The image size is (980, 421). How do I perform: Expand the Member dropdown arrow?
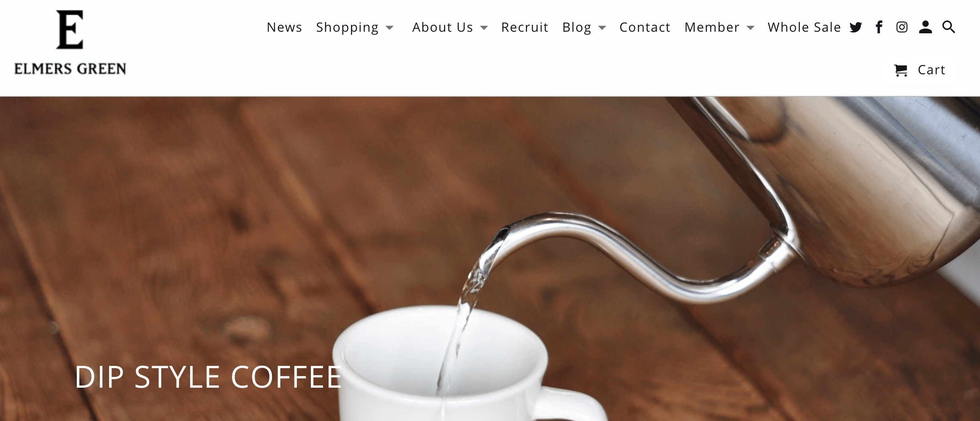click(x=751, y=28)
